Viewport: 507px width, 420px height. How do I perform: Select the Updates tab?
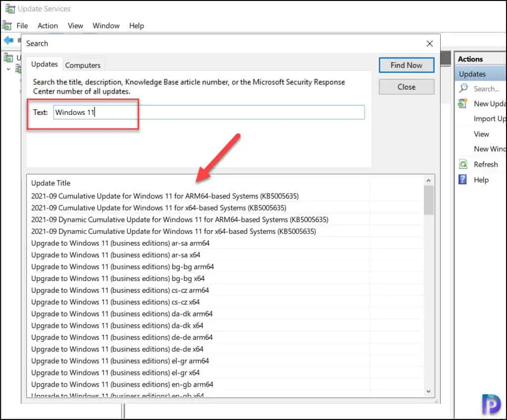[44, 64]
